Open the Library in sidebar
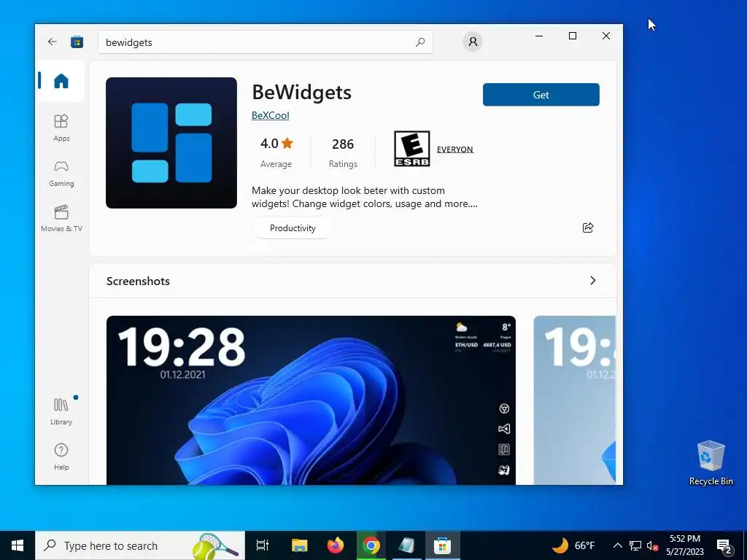 pos(61,412)
